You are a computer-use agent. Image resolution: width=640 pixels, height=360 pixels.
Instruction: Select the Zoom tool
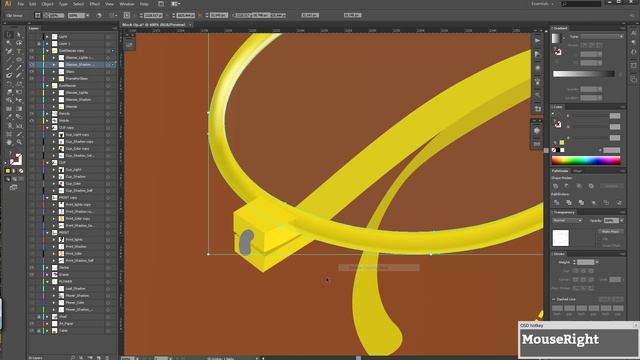[x=19, y=142]
